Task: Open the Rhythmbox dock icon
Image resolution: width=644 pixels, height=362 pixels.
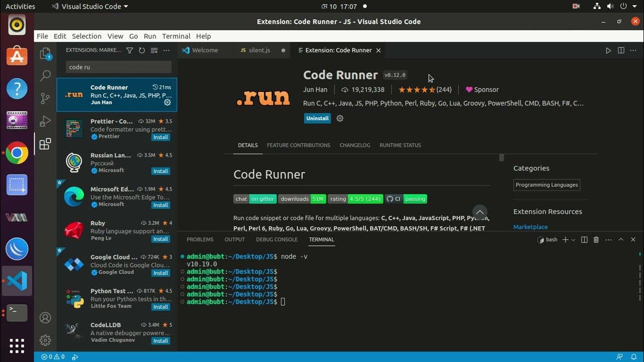Action: click(x=17, y=24)
